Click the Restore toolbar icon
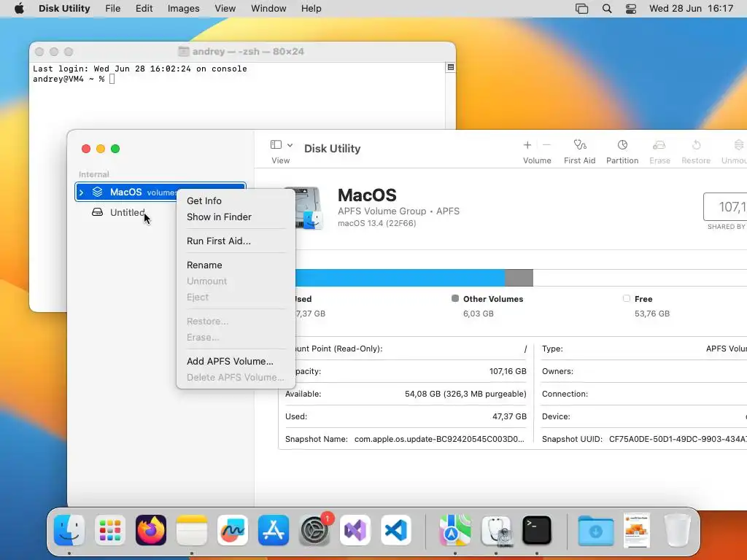This screenshot has height=560, width=747. [x=696, y=145]
